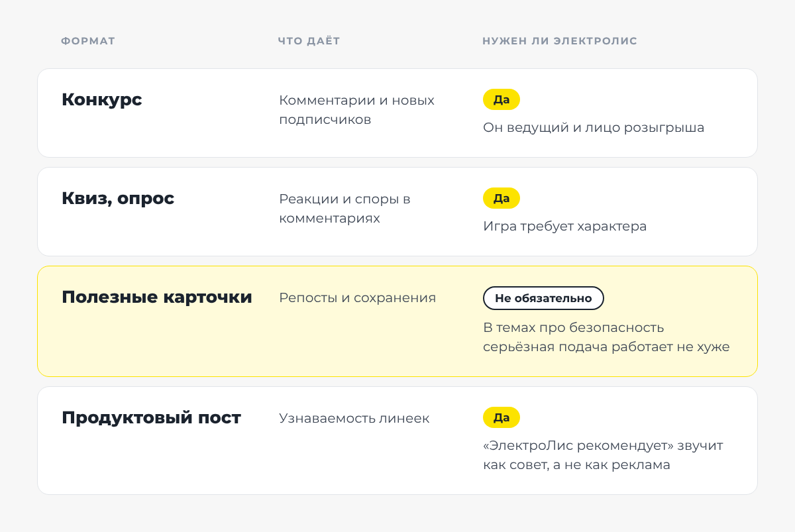This screenshot has height=532, width=795.
Task: Click the text about "серьёзная подача"
Action: (x=606, y=337)
